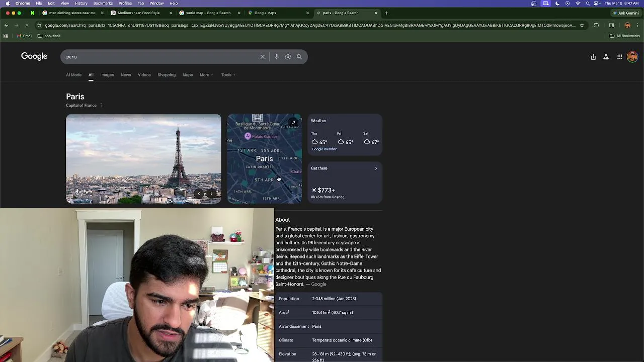644x362 pixels.
Task: Open macOS Control Center
Action: [596, 4]
